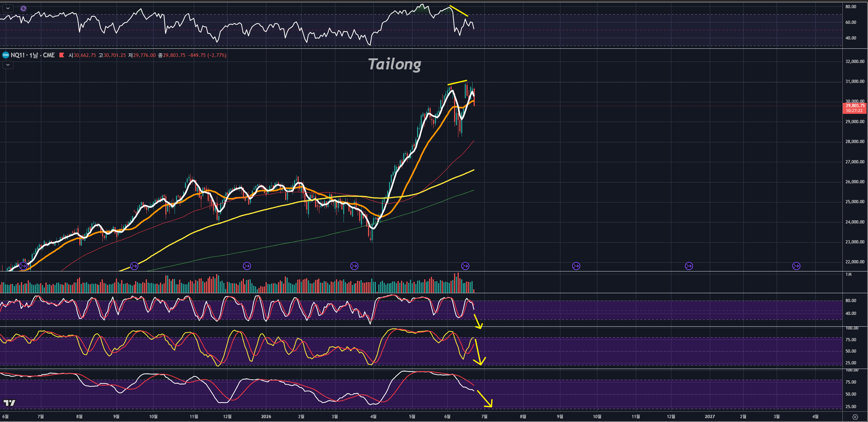Open the purple event marker just left of the 2026 4월 label

(354, 266)
